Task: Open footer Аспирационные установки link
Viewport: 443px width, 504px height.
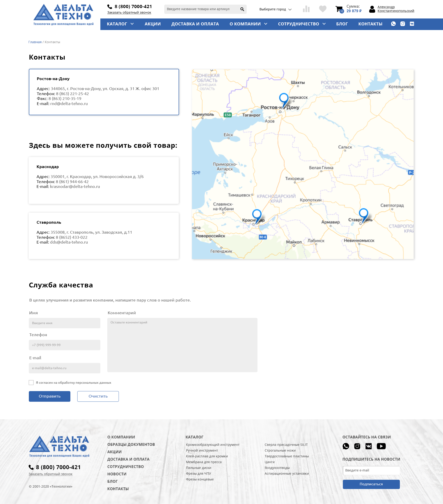Action: [287, 474]
